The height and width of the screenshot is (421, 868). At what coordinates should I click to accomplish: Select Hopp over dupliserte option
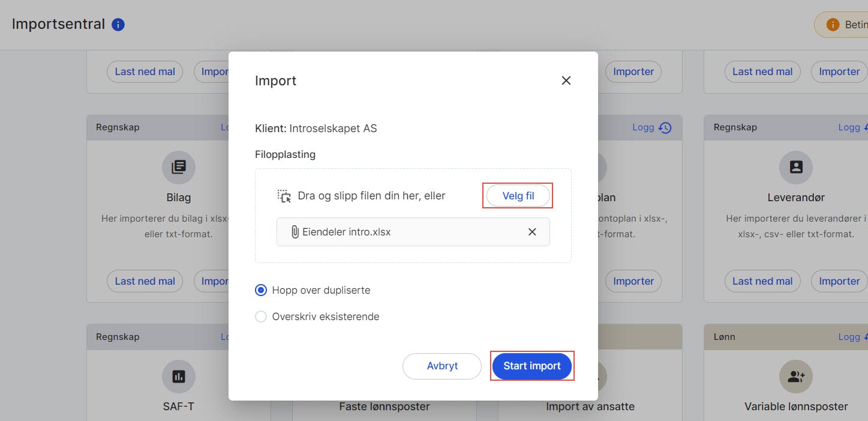coord(261,290)
